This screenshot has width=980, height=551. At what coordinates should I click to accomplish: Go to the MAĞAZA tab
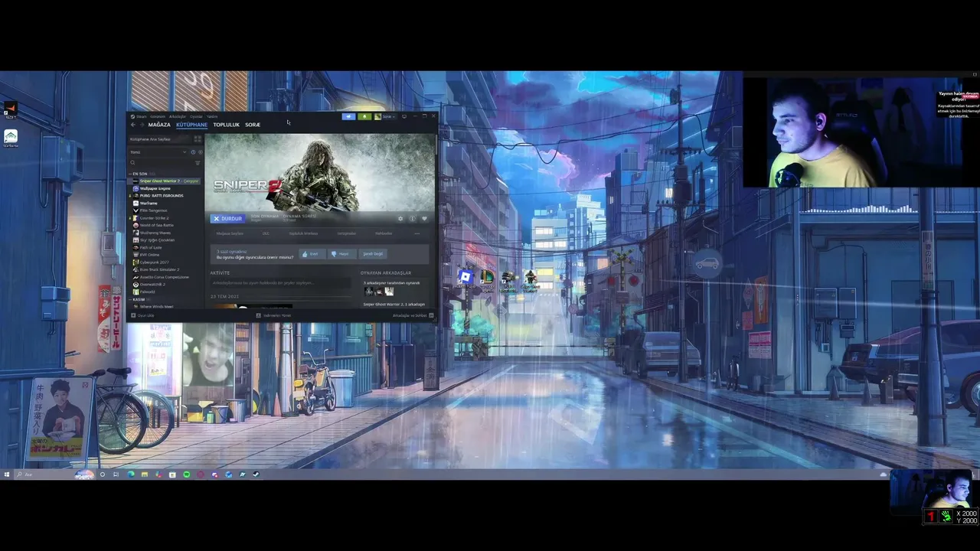point(159,125)
